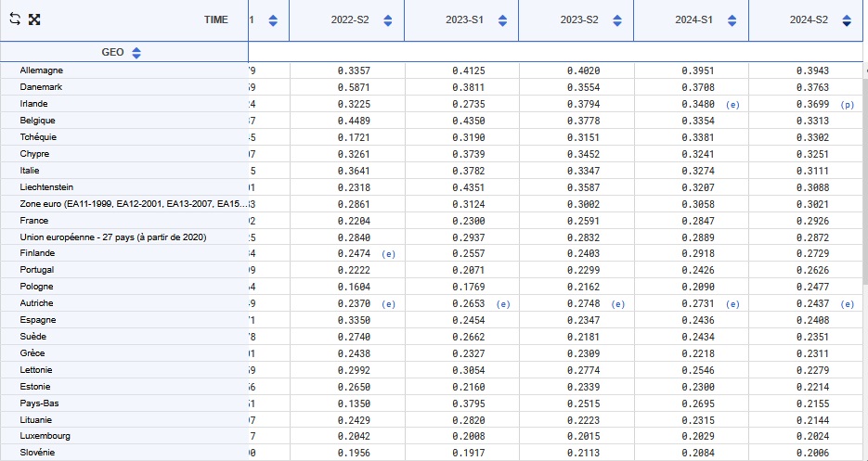Click France 2024-S2 value 0.2926

pyautogui.click(x=813, y=221)
